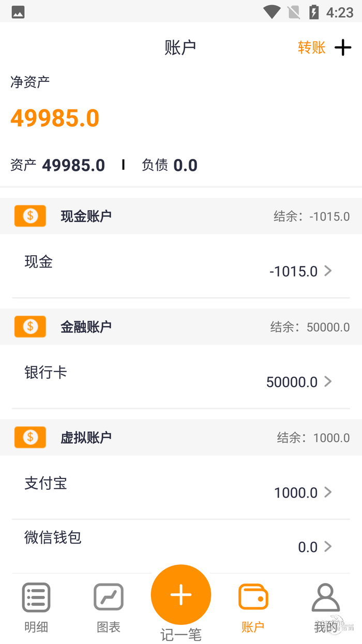
Task: Click the 转账 transfer link
Action: [x=312, y=48]
